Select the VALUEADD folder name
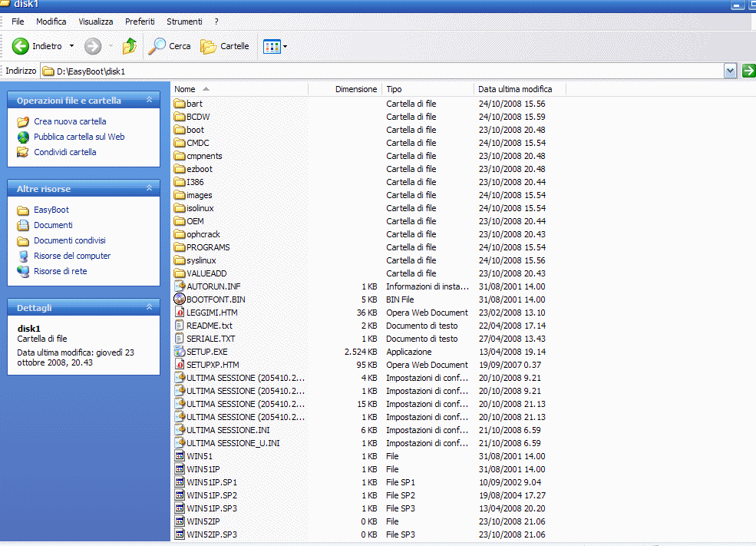Viewport: 756px width, 546px height. (x=206, y=273)
